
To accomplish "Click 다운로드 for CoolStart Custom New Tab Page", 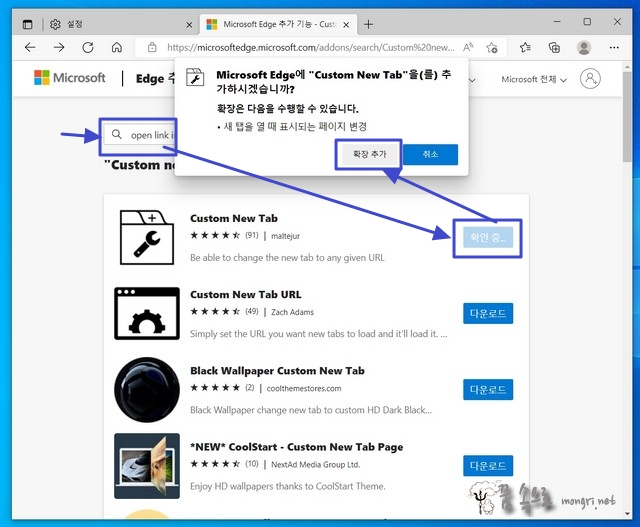I will point(488,466).
